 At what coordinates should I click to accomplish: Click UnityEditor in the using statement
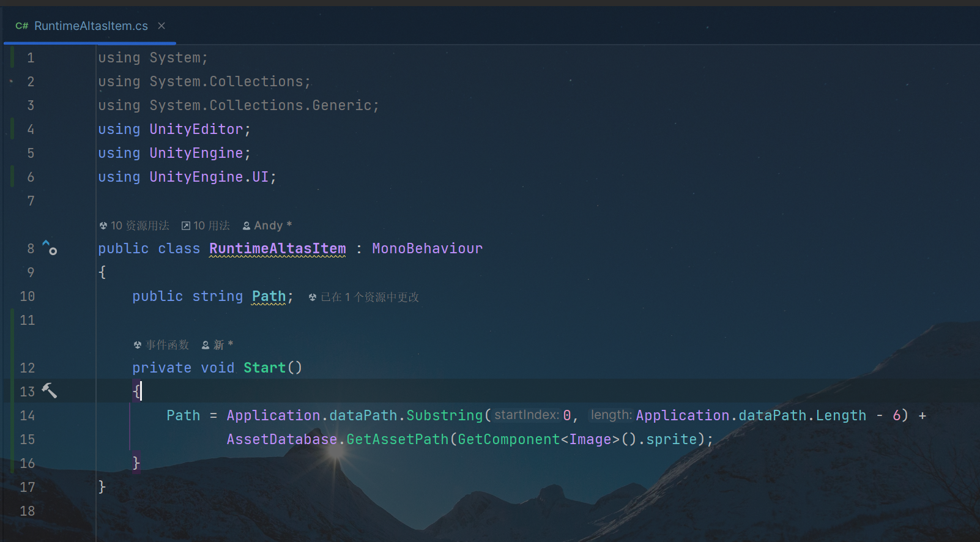[196, 129]
